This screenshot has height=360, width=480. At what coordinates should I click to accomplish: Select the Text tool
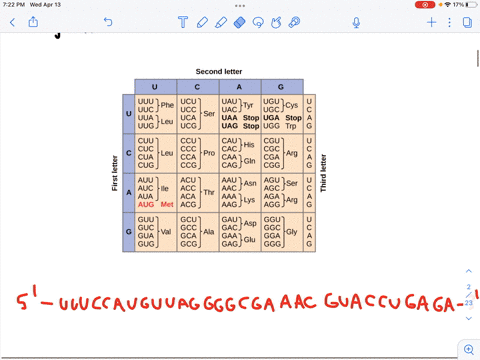(183, 22)
